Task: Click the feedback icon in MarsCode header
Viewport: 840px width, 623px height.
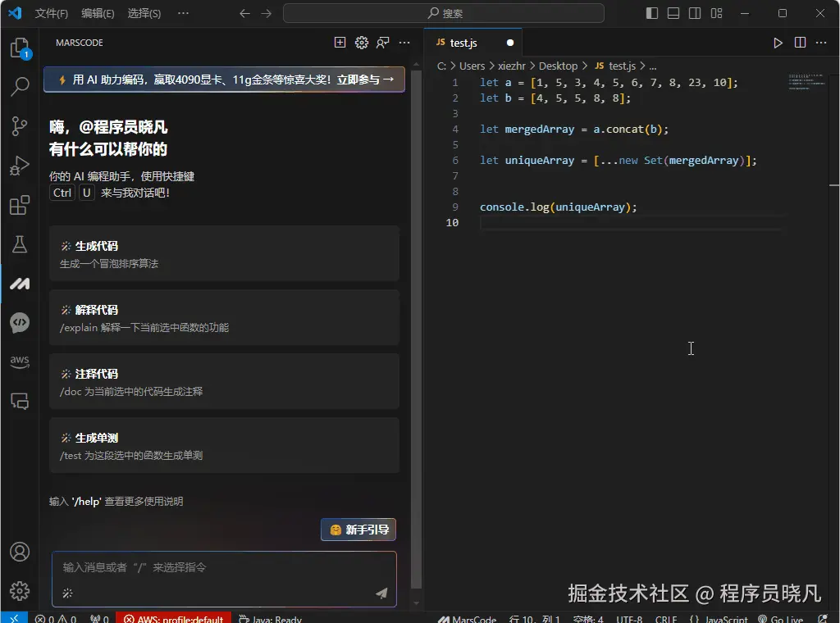Action: click(x=382, y=43)
